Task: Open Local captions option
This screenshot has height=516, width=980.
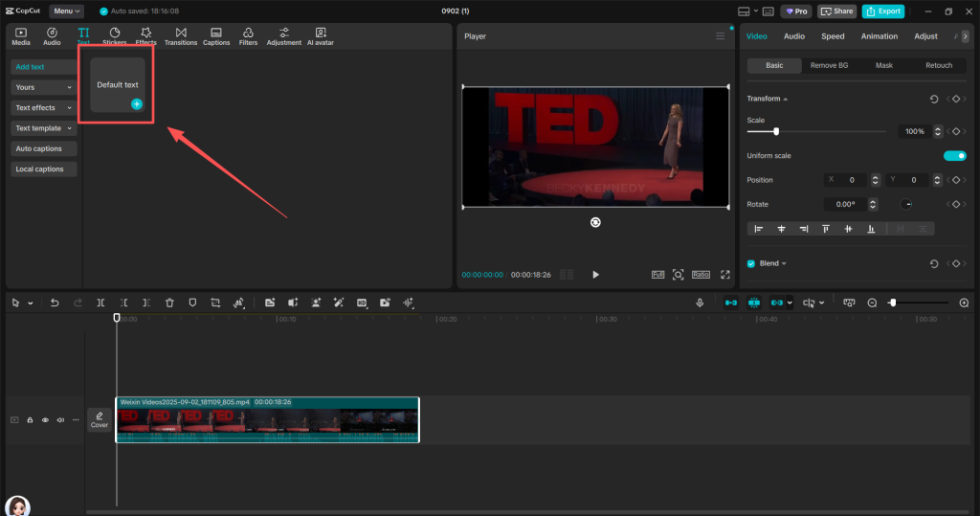Action: pos(43,169)
